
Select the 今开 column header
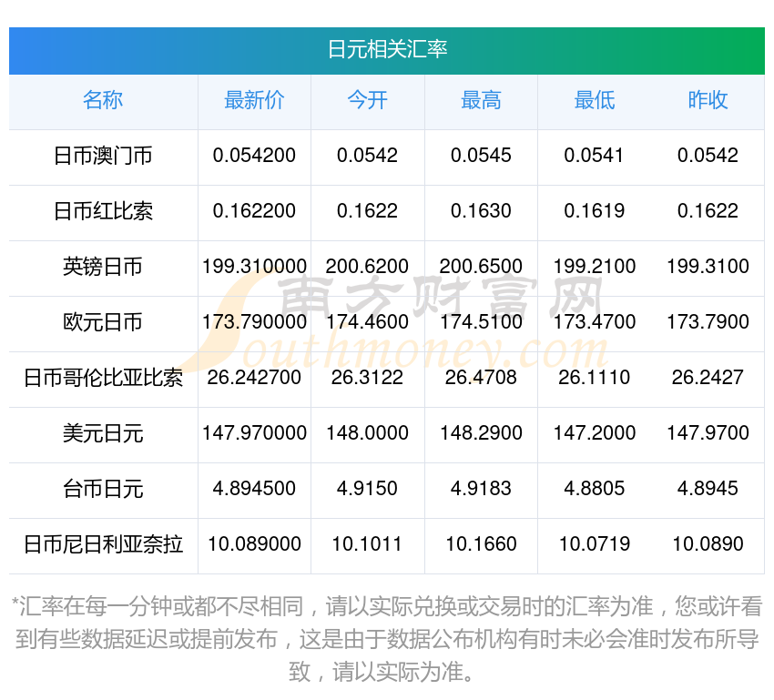click(367, 100)
